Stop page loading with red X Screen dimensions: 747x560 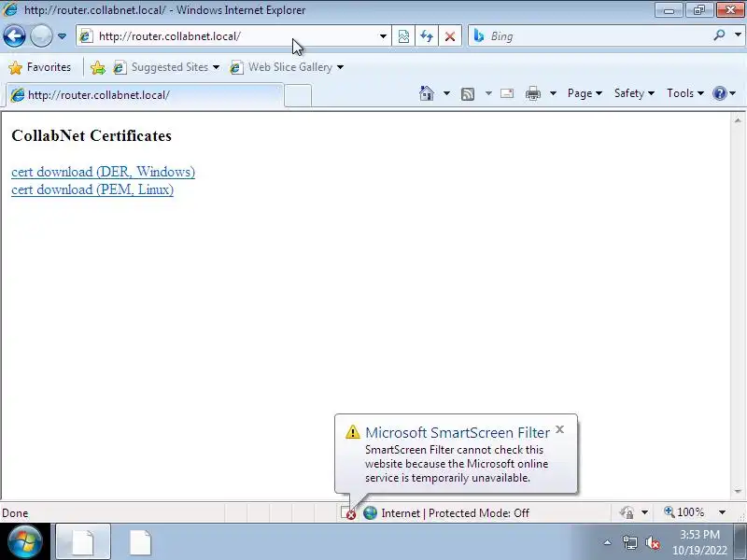coord(449,36)
